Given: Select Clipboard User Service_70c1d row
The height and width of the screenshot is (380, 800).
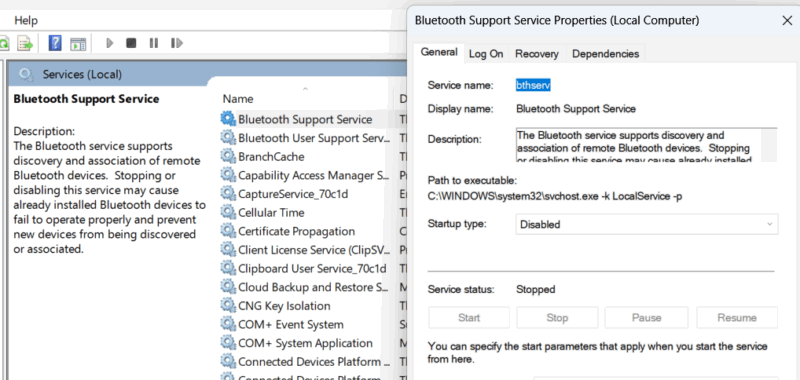Looking at the screenshot, I should (x=312, y=268).
